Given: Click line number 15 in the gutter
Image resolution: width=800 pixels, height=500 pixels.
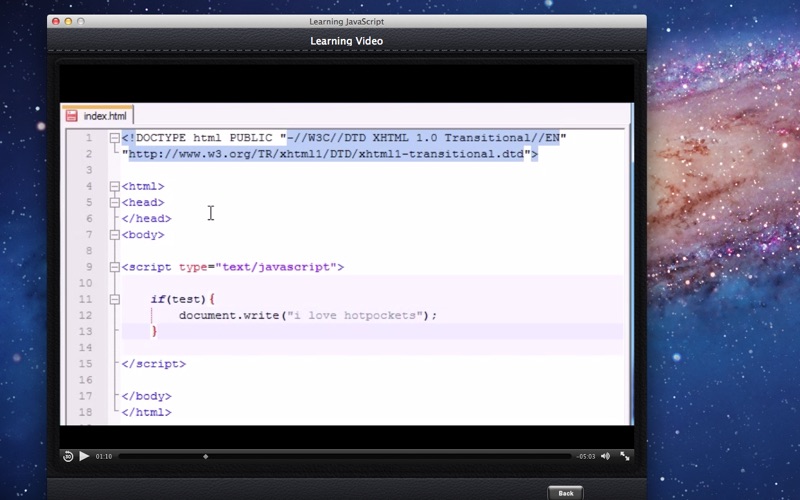Looking at the screenshot, I should 88,364.
